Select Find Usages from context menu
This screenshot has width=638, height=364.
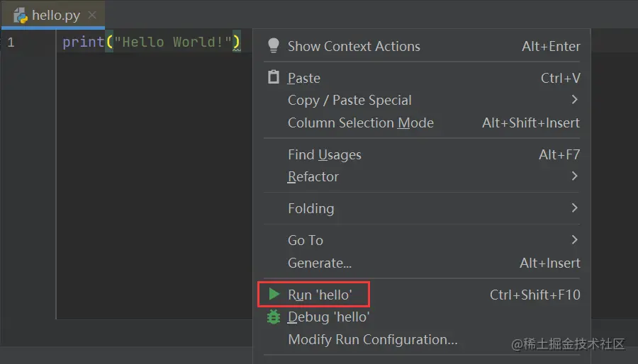324,154
